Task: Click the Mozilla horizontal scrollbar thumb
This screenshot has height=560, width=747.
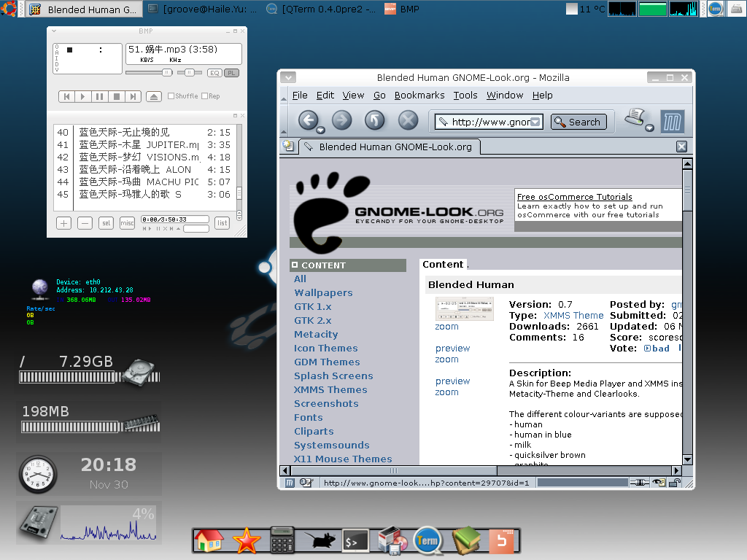Action: click(x=394, y=470)
